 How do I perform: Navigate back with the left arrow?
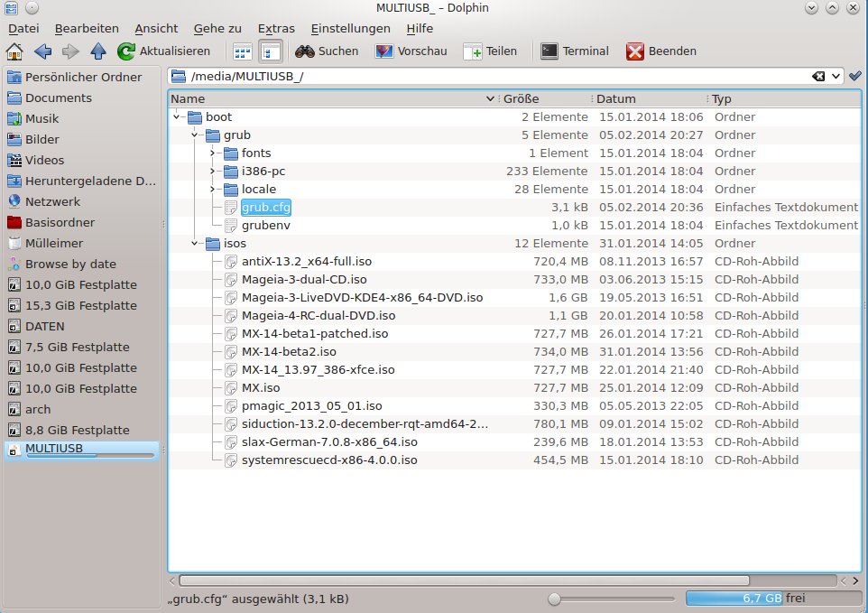pos(42,51)
